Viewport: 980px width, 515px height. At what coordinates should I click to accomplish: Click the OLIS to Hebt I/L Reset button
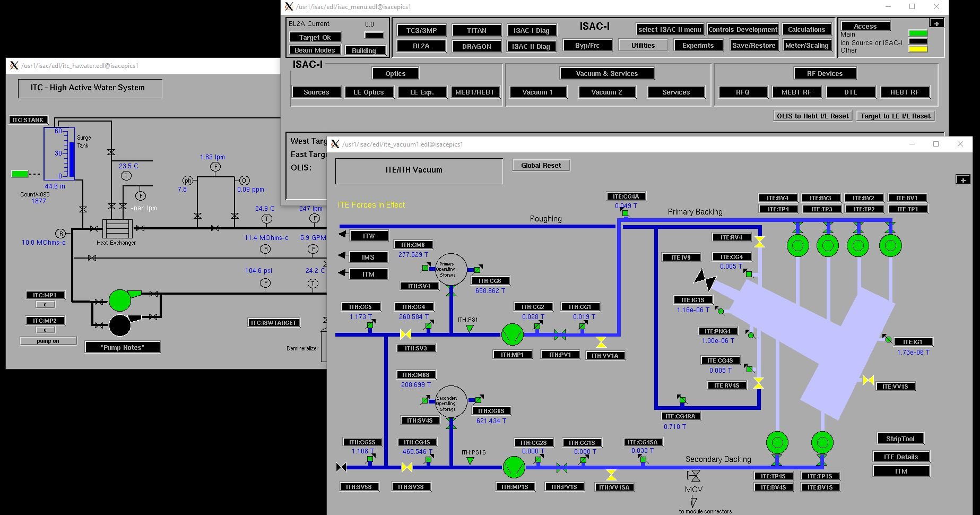pos(812,116)
